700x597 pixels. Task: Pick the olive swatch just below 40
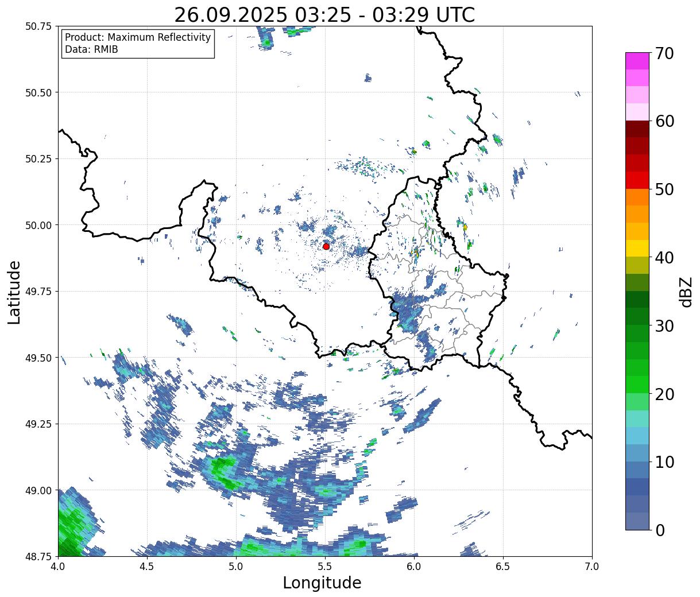(x=637, y=265)
